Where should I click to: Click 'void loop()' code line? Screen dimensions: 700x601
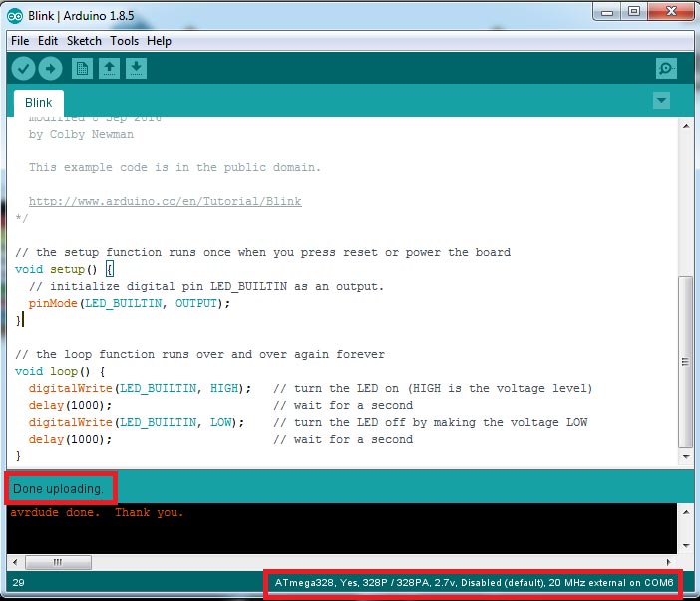pos(60,371)
